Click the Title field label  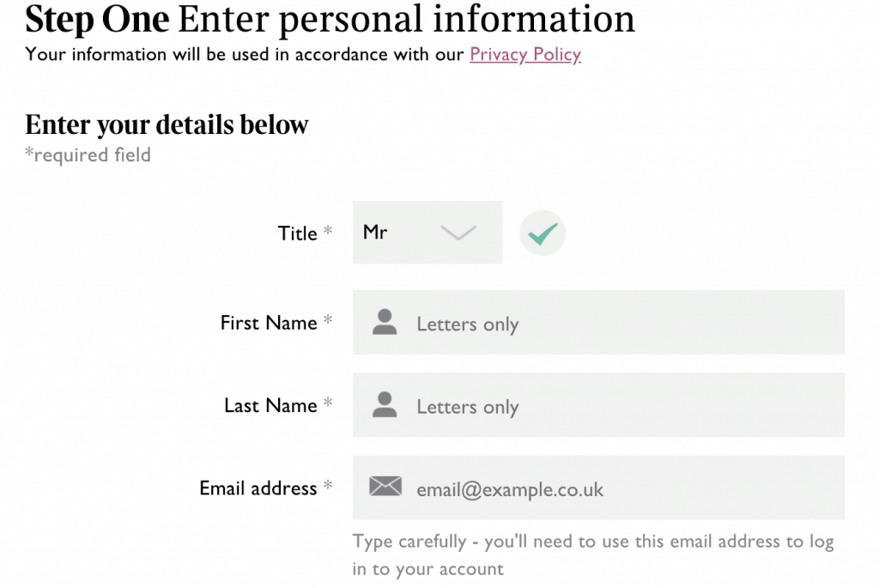coord(297,233)
